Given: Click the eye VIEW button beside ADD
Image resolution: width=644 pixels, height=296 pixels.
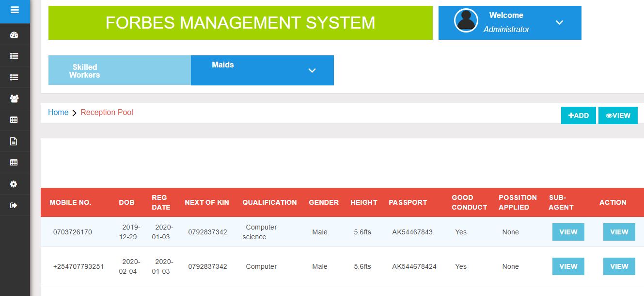Looking at the screenshot, I should click(618, 115).
